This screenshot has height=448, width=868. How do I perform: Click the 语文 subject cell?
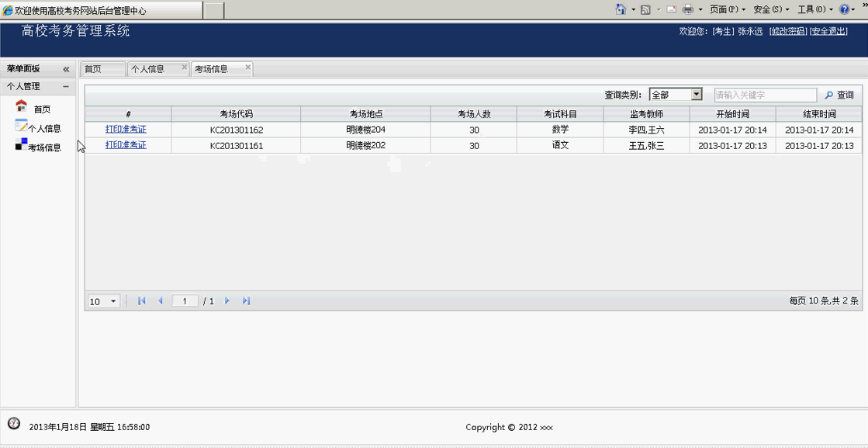[x=560, y=146]
